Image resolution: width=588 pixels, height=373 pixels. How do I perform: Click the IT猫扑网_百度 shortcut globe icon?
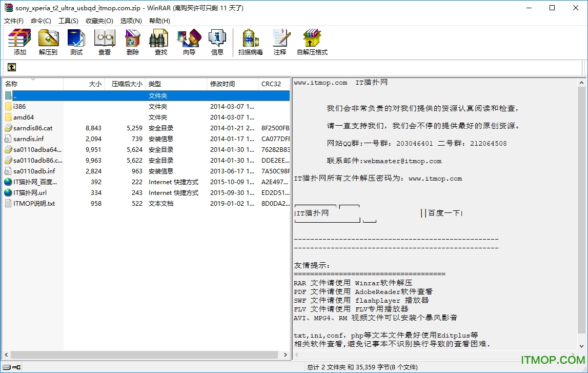[8, 182]
